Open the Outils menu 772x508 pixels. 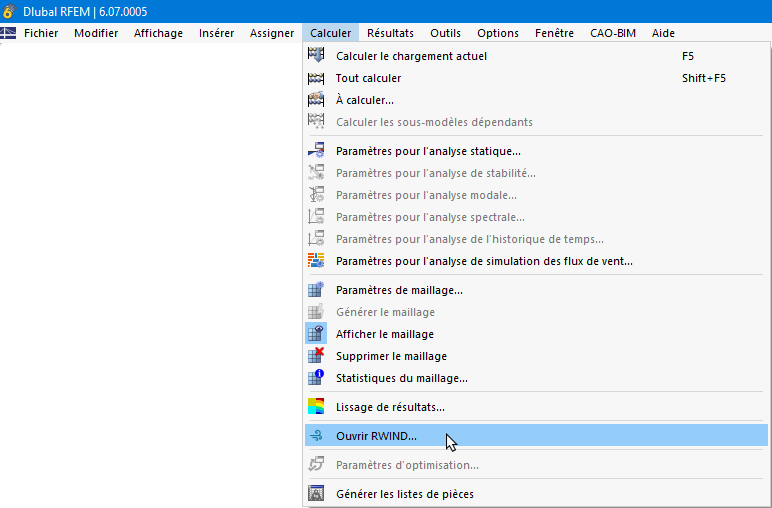pos(445,33)
